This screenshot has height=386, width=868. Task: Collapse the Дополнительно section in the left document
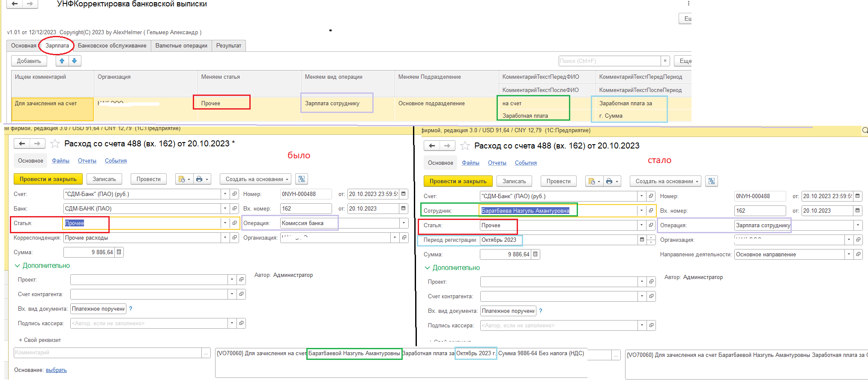(x=42, y=266)
